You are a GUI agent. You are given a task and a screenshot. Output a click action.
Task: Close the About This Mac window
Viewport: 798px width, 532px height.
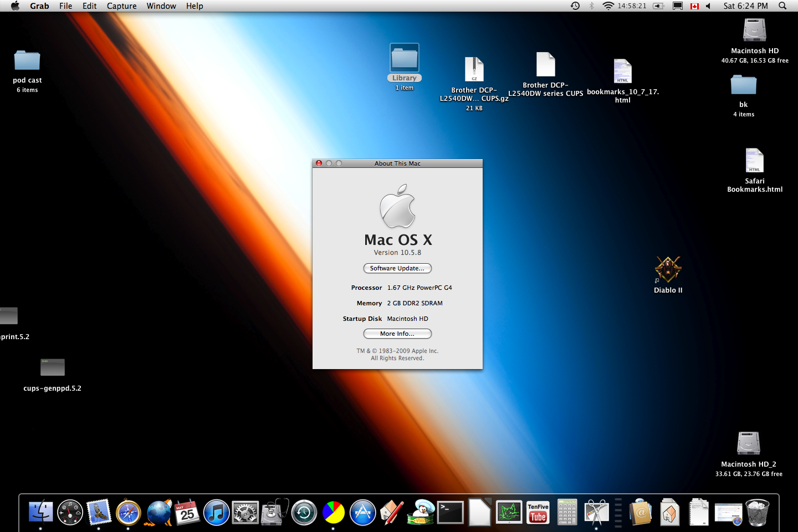tap(319, 163)
